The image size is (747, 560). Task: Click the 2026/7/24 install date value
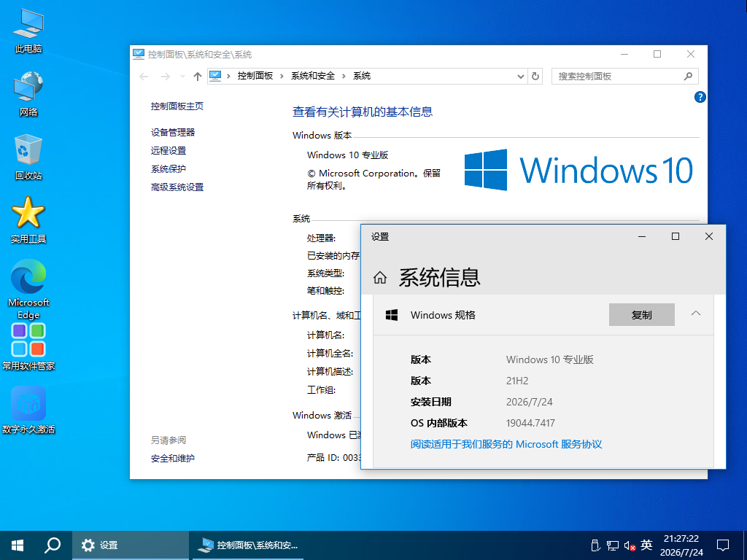(x=530, y=402)
